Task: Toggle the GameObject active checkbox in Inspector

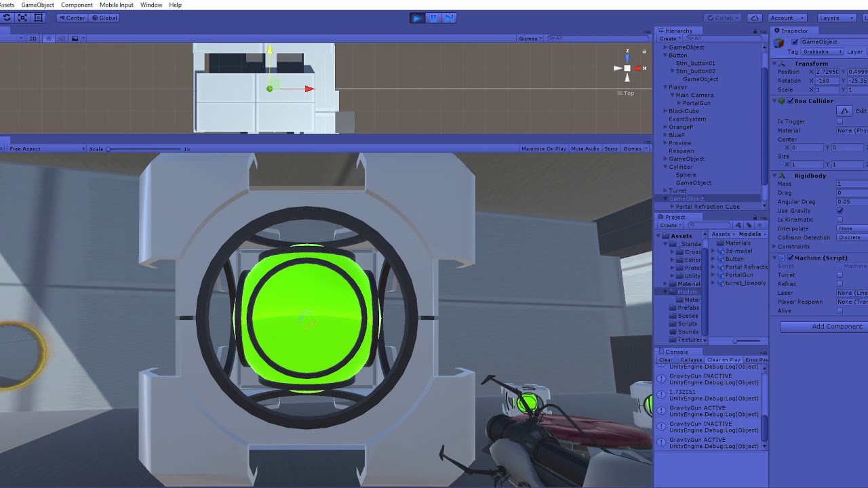Action: pyautogui.click(x=795, y=42)
